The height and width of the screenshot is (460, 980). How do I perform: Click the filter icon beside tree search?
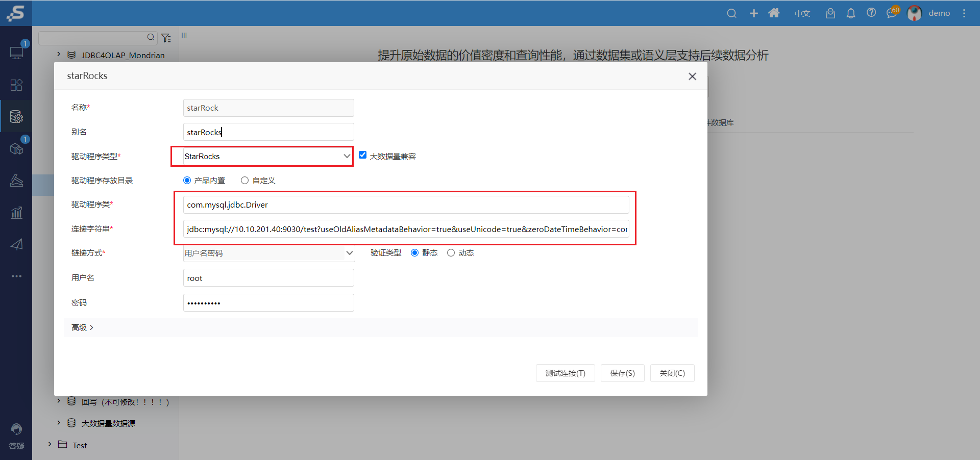click(x=166, y=38)
